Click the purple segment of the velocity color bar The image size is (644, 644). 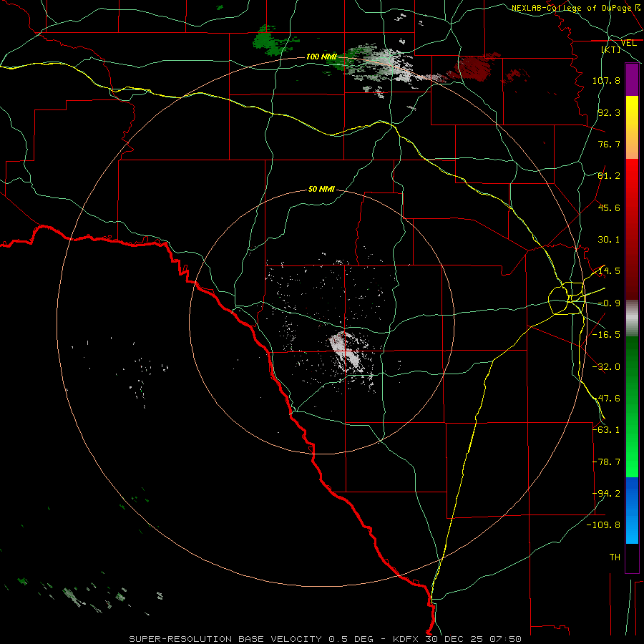[x=632, y=79]
